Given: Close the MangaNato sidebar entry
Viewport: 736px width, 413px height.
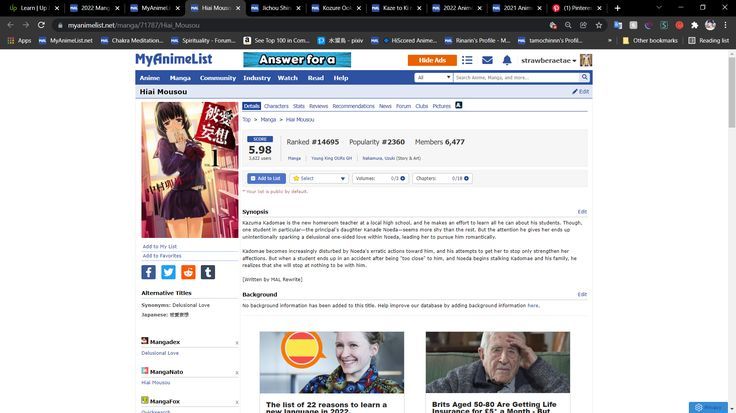Looking at the screenshot, I should coord(237,373).
